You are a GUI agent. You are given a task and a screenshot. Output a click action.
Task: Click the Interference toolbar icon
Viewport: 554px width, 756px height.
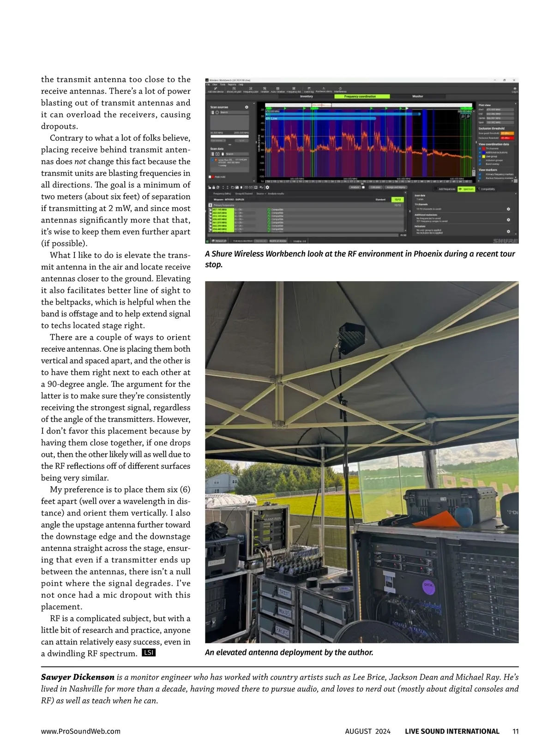(340, 90)
